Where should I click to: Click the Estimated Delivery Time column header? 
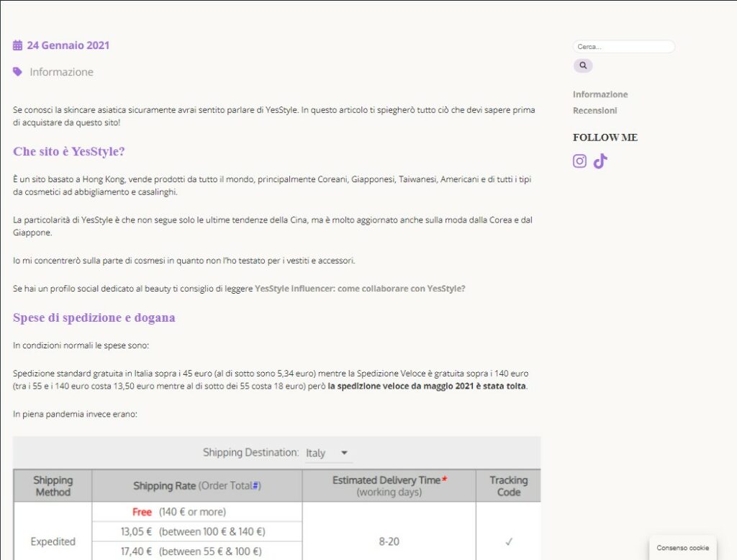[x=389, y=486]
